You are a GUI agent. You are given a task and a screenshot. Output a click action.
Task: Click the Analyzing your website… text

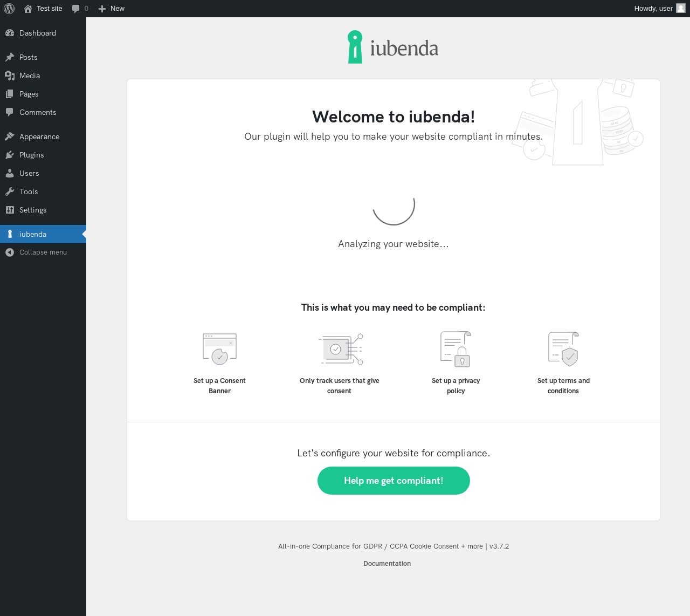coord(394,244)
